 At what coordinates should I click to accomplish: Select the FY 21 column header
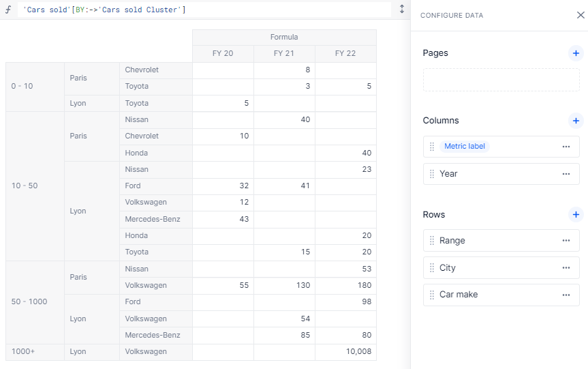tap(284, 54)
